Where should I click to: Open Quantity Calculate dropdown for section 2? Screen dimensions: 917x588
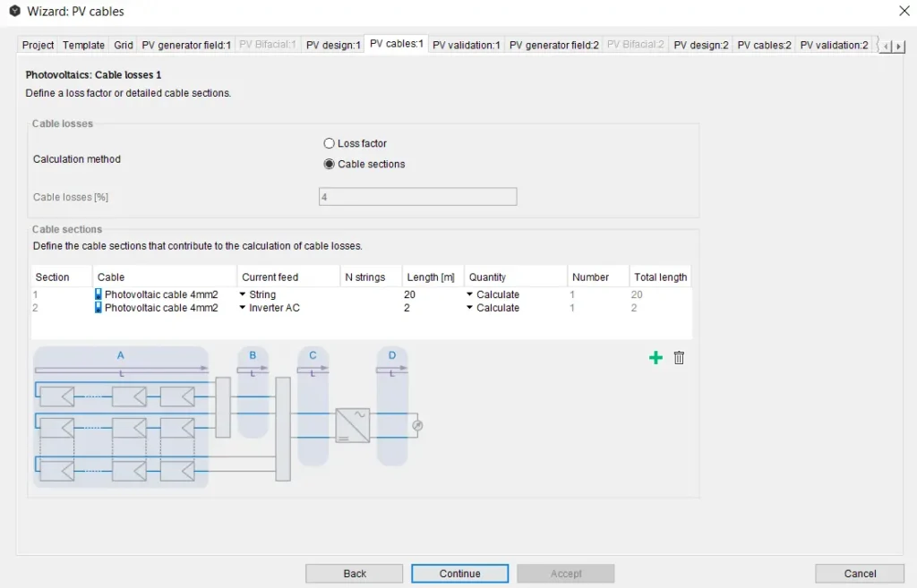coord(470,308)
